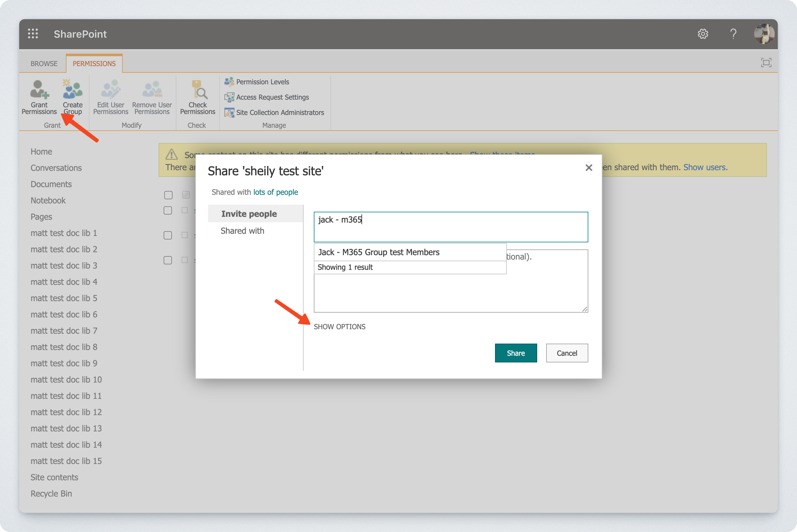Switch to the BROWSE ribbon tab
Screen dimensions: 797x532
click(x=44, y=64)
